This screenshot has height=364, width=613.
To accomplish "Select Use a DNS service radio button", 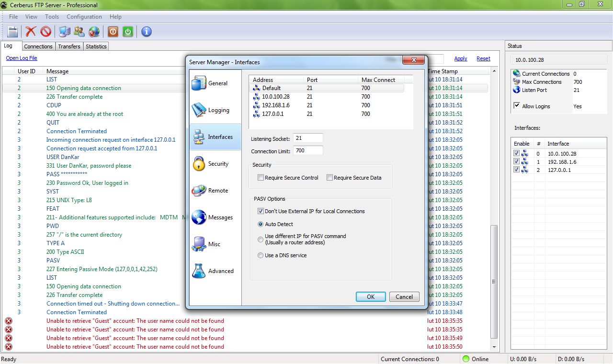I will [261, 255].
